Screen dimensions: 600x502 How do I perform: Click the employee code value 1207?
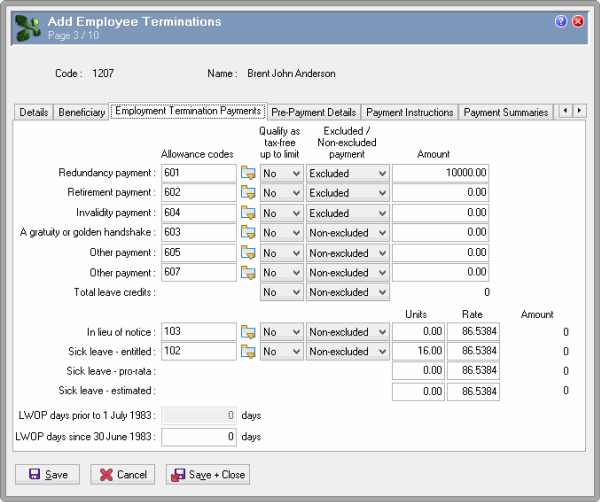click(x=103, y=73)
